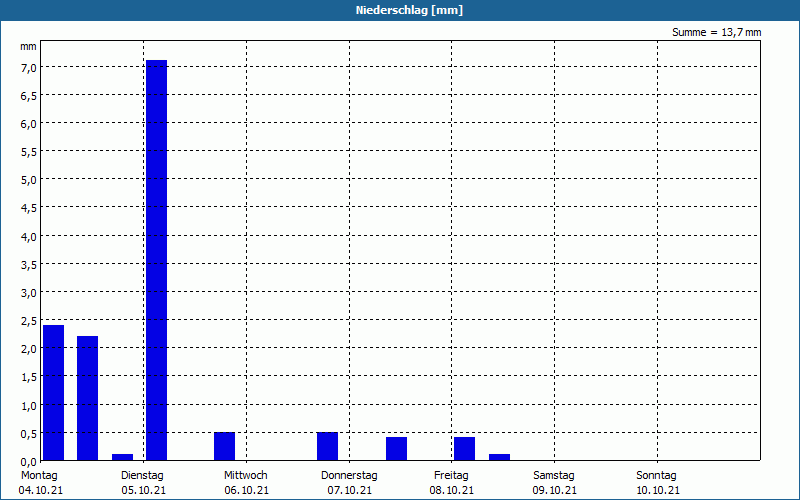
Task: Click the '2,5' y-axis label
Action: [x=28, y=320]
